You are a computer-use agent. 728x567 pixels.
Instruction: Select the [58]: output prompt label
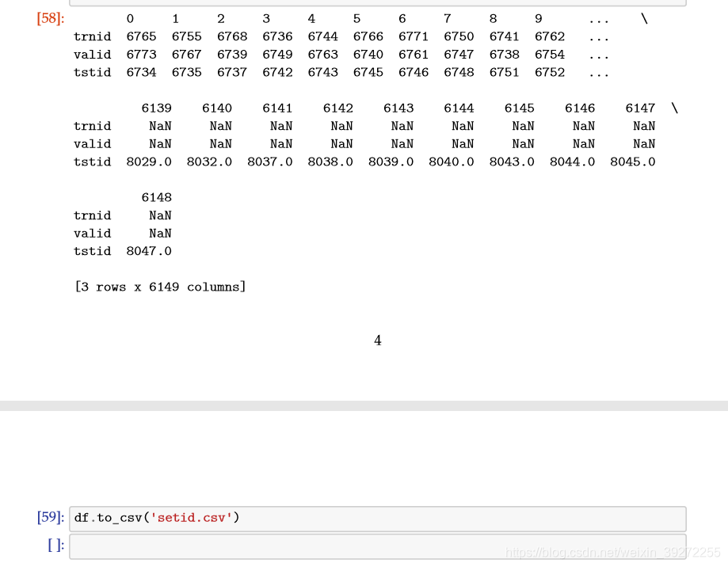pyautogui.click(x=51, y=18)
